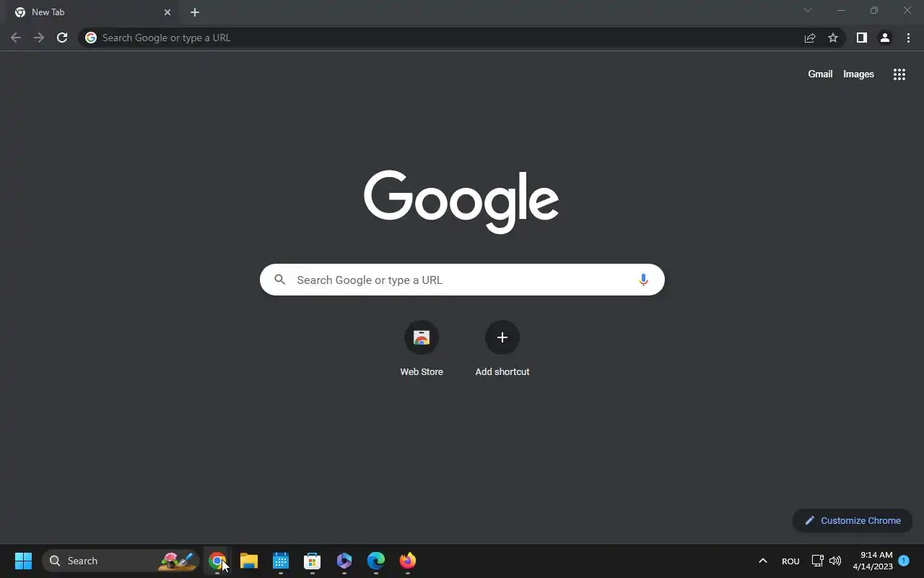Open the Chrome side panel

coord(861,38)
